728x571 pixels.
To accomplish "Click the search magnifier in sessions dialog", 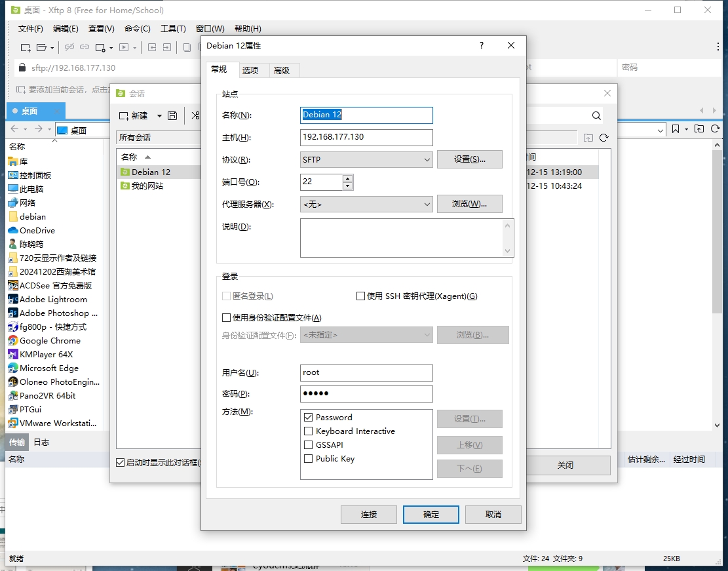I will click(x=596, y=115).
